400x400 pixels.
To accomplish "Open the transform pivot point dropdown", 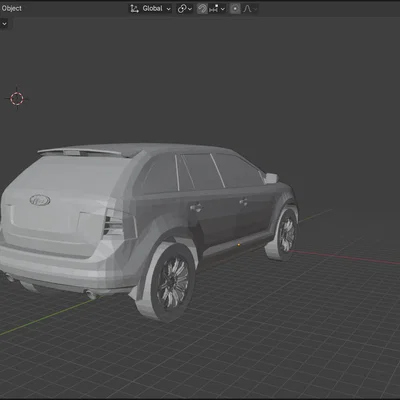I will click(x=185, y=9).
